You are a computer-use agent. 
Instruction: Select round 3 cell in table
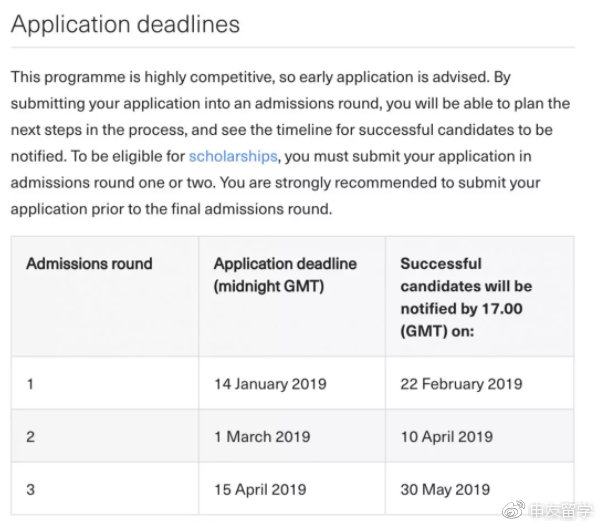105,489
